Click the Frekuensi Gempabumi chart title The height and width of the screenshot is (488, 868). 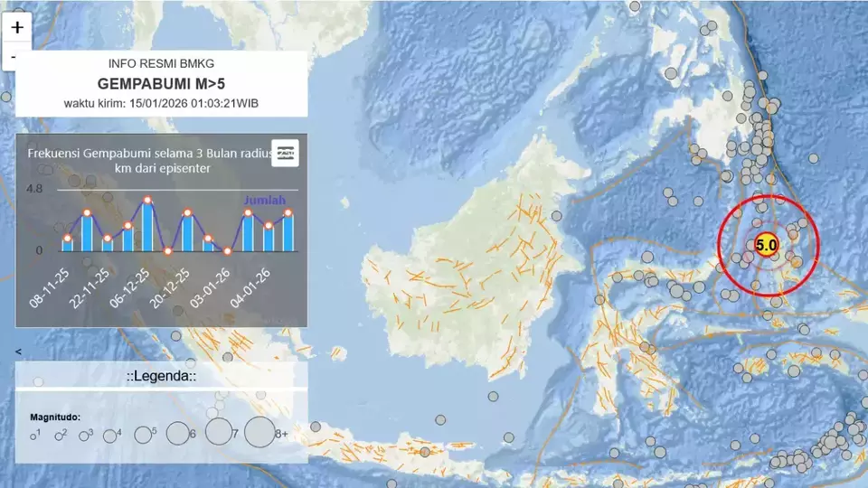click(152, 161)
